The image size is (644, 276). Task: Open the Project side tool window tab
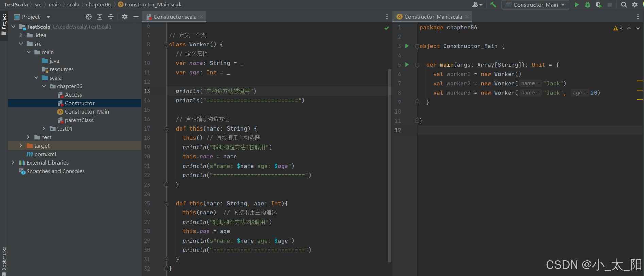[4, 24]
